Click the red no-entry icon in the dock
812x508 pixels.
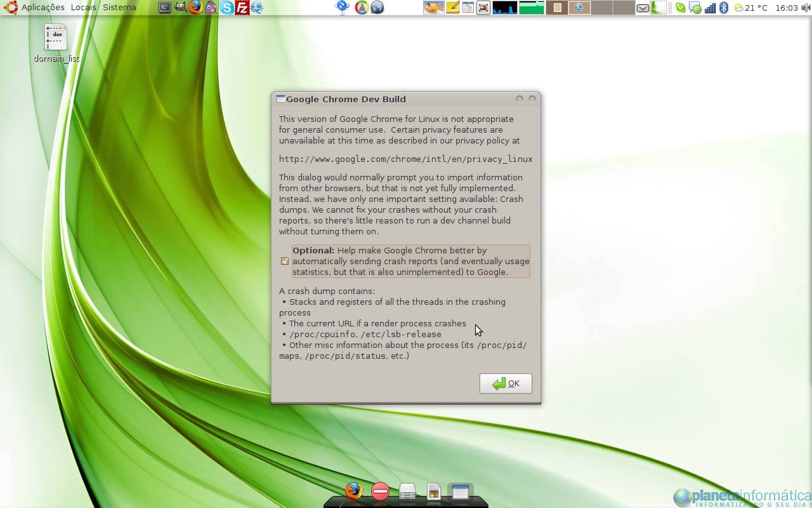pyautogui.click(x=380, y=491)
